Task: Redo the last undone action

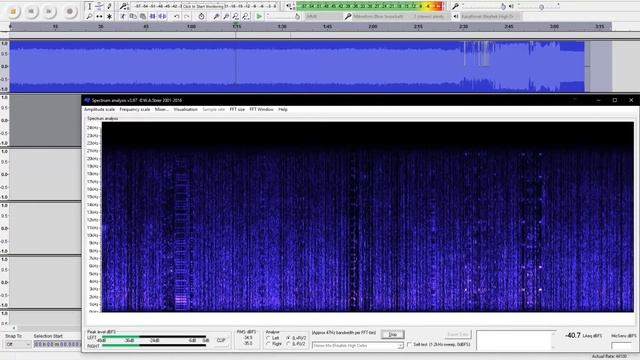Action: point(187,16)
